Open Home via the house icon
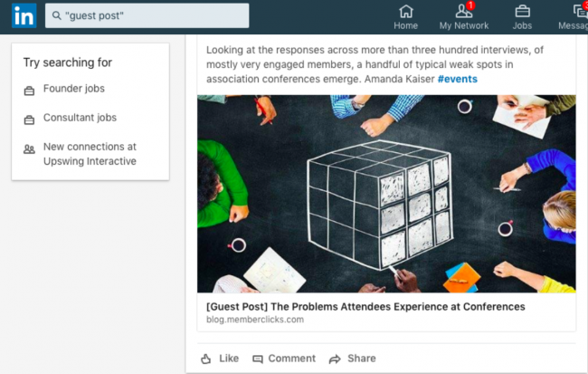This screenshot has height=374, width=588. tap(406, 11)
